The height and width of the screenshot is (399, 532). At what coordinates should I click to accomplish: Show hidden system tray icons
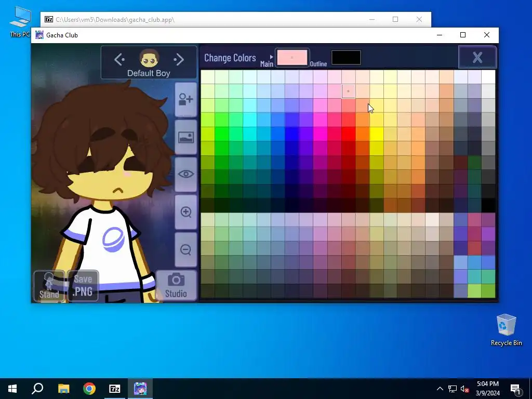440,389
